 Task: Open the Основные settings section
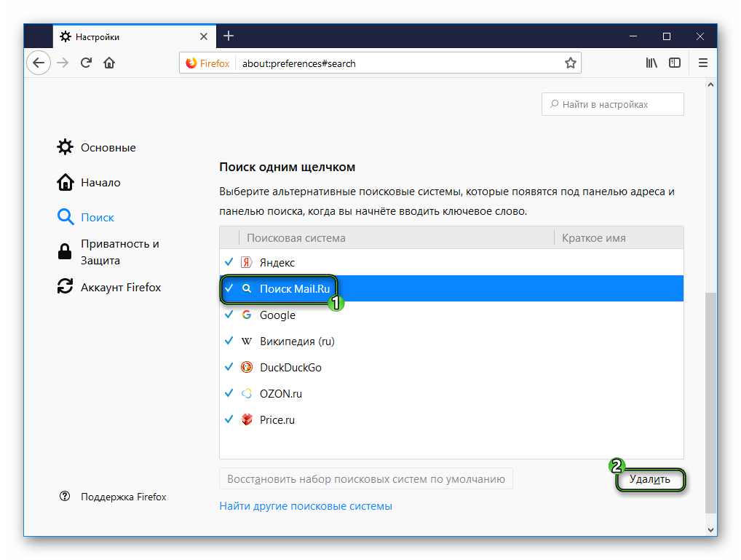tap(108, 148)
